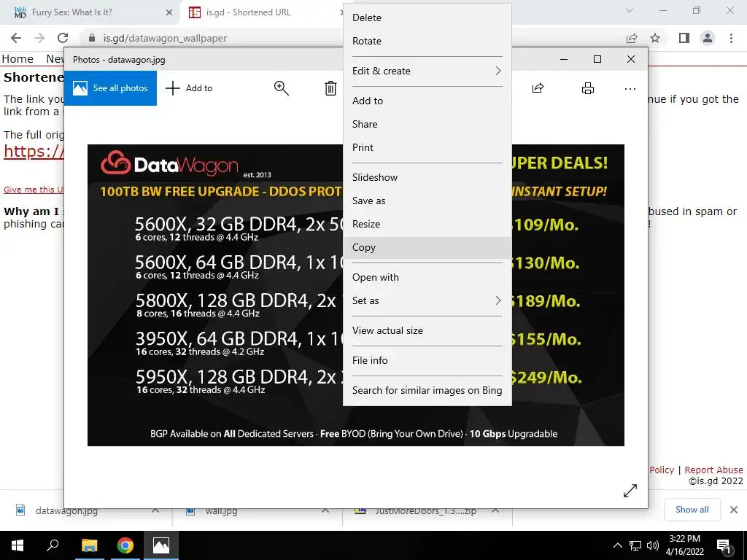Click the fullscreen diagonal arrow icon
The width and height of the screenshot is (747, 560).
coord(630,491)
